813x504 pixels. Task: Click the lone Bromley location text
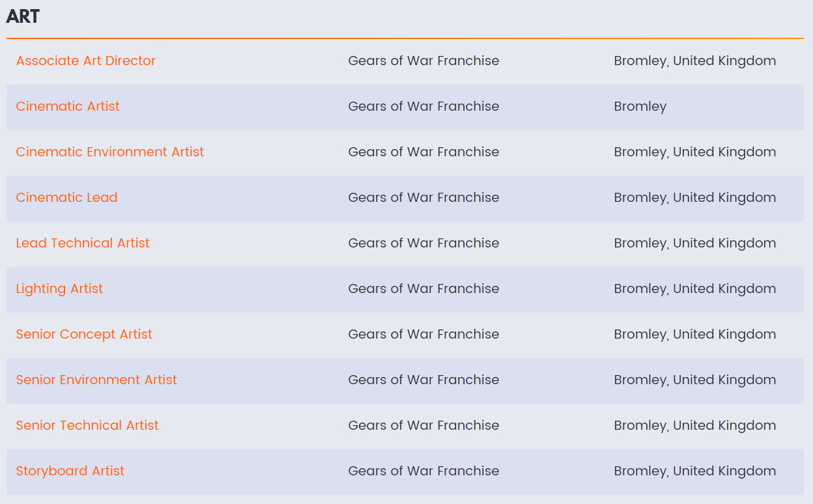tap(640, 106)
